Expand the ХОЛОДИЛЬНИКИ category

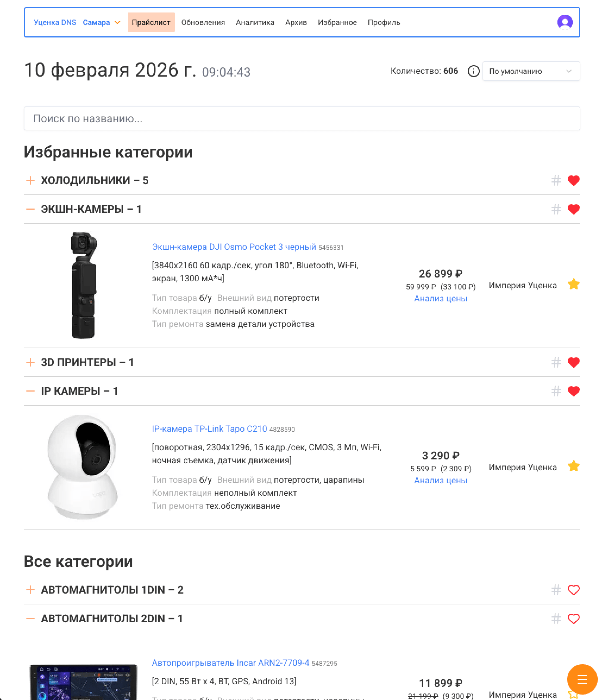30,180
